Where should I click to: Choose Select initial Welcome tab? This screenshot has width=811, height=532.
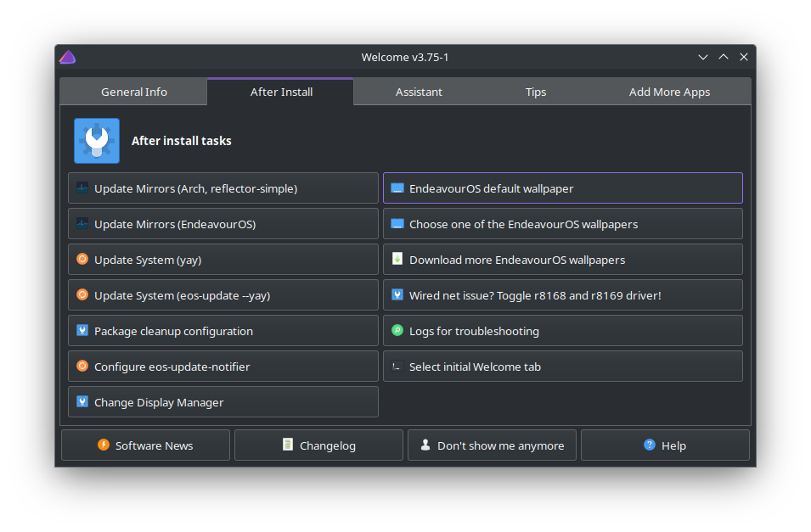pos(562,367)
